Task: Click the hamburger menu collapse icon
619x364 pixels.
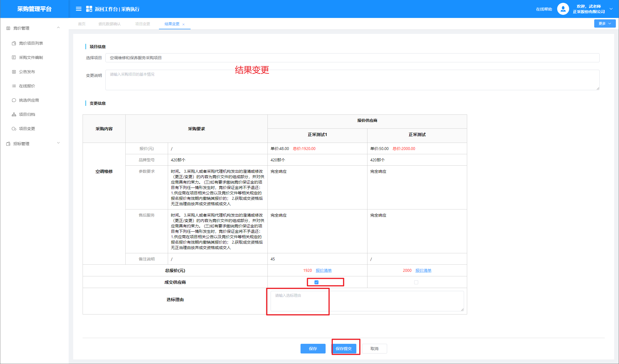Action: coord(79,9)
